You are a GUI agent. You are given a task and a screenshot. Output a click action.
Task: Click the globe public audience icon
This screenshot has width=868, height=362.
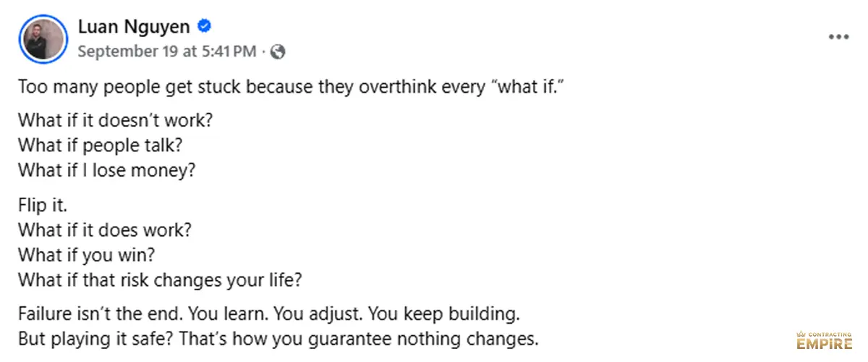click(x=278, y=51)
